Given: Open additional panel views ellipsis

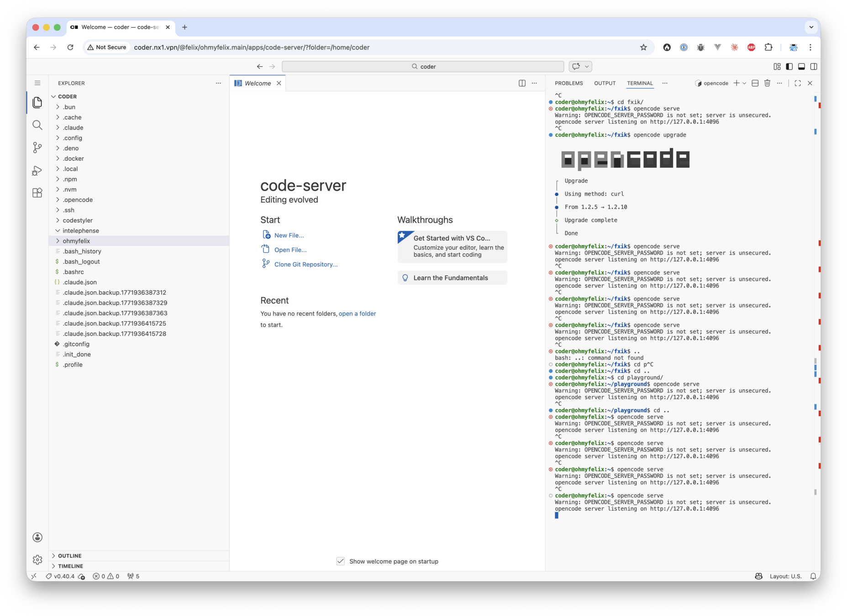Looking at the screenshot, I should [665, 83].
